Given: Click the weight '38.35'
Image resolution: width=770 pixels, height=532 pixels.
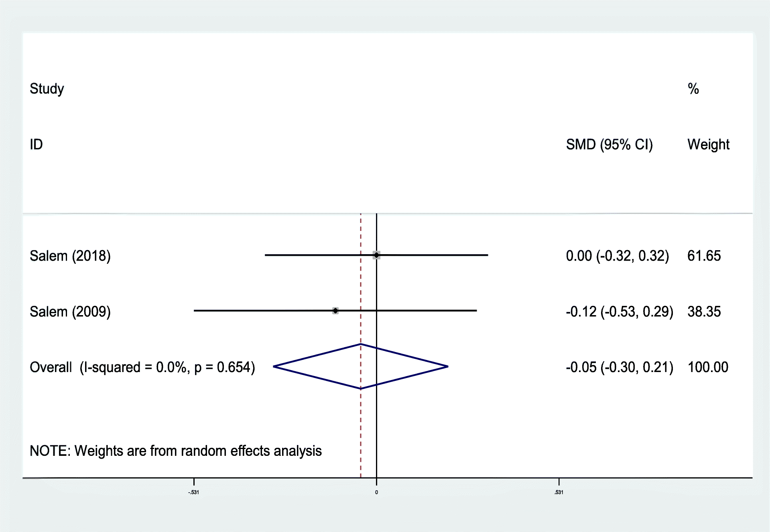Looking at the screenshot, I should [704, 312].
